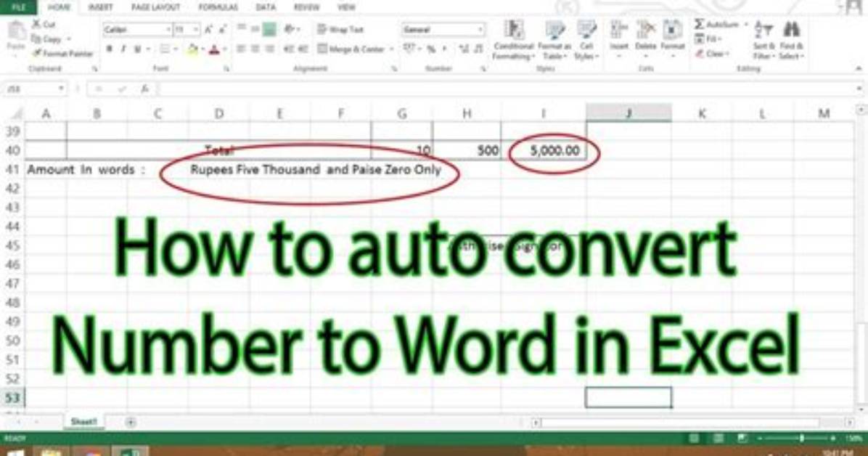Click the Increase Decimal icon
The width and height of the screenshot is (868, 456).
pyautogui.click(x=464, y=49)
